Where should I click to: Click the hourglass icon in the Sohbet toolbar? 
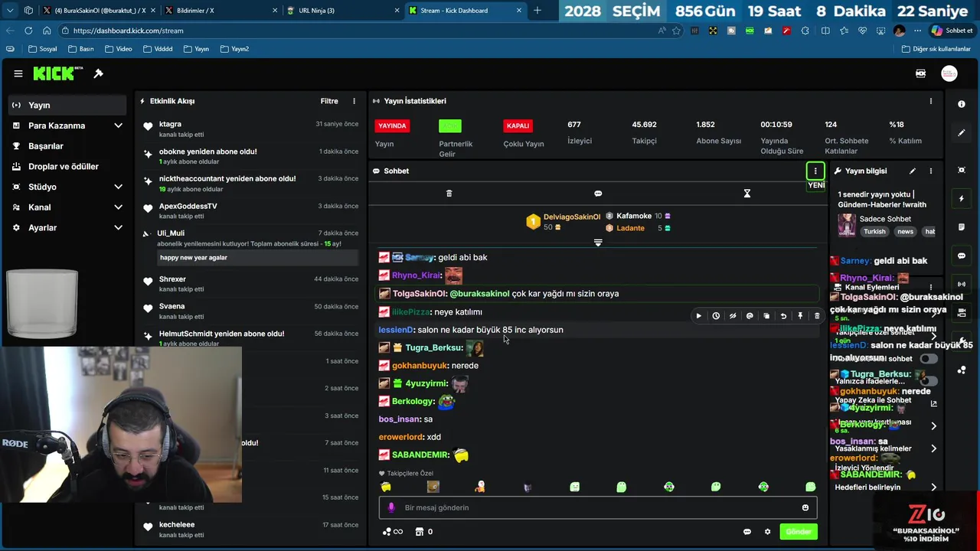pyautogui.click(x=747, y=194)
